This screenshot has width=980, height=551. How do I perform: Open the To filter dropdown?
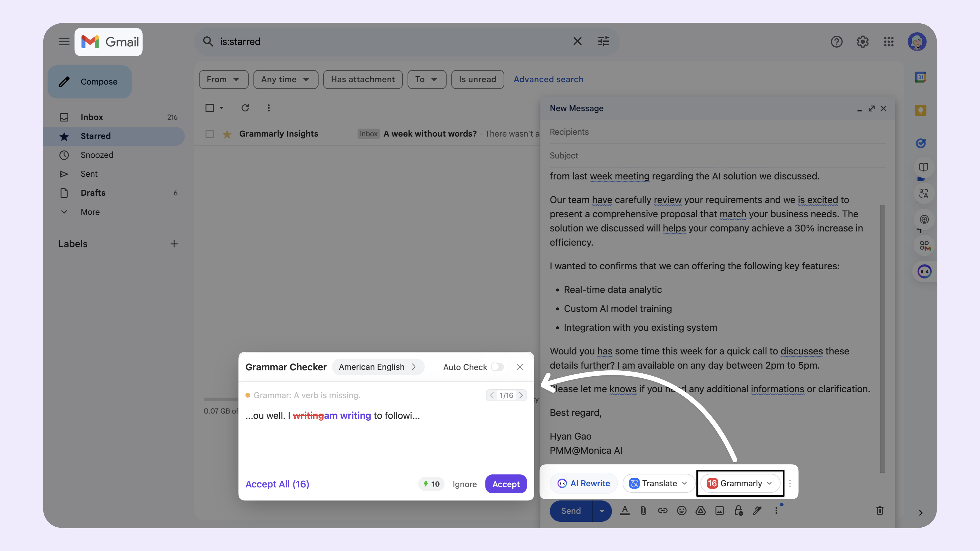427,80
